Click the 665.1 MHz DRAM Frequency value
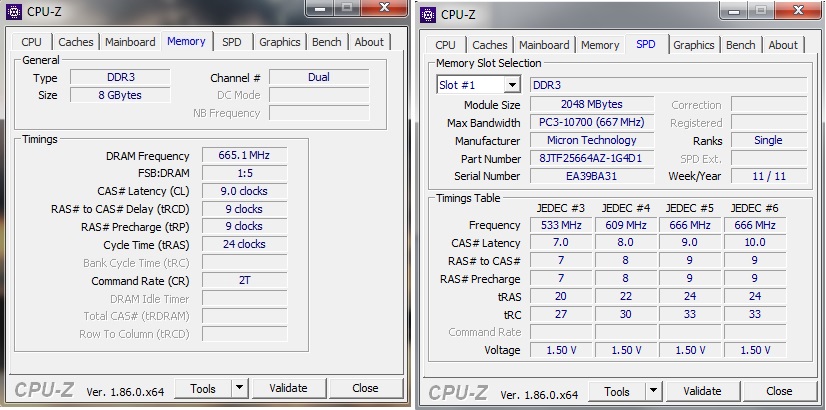 pos(244,155)
